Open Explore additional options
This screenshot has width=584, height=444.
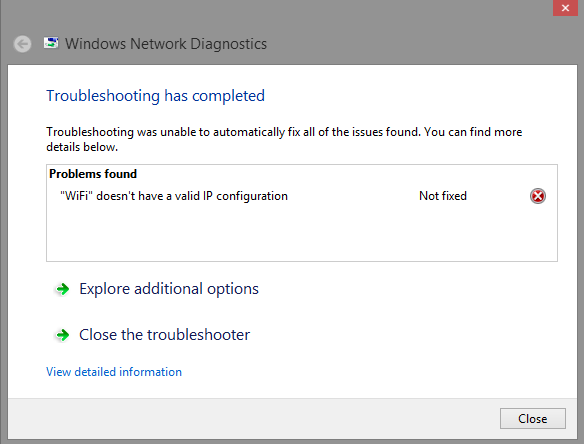coord(169,289)
